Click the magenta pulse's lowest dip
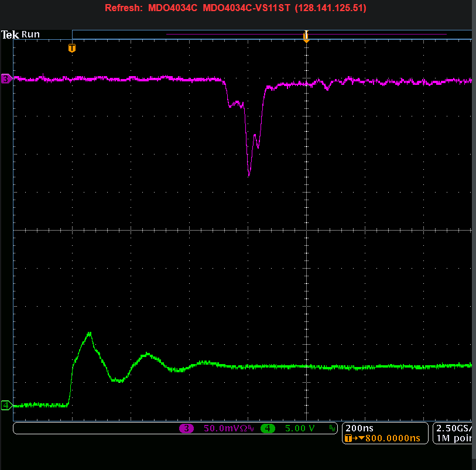 point(249,174)
